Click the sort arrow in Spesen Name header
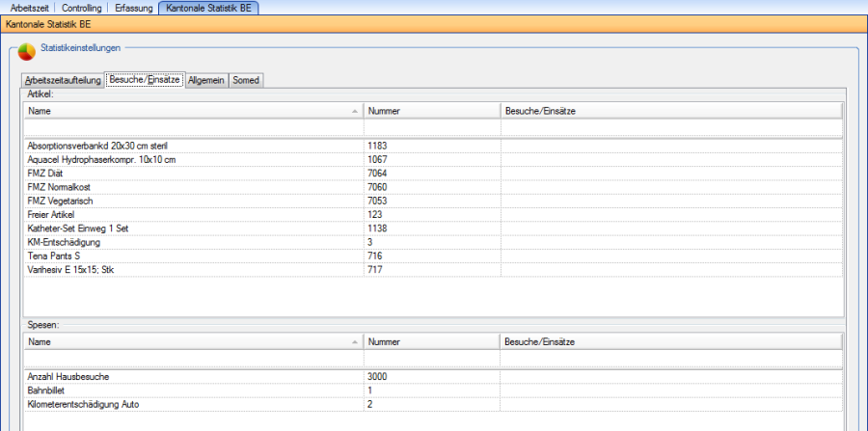This screenshot has height=431, width=868. pos(355,341)
